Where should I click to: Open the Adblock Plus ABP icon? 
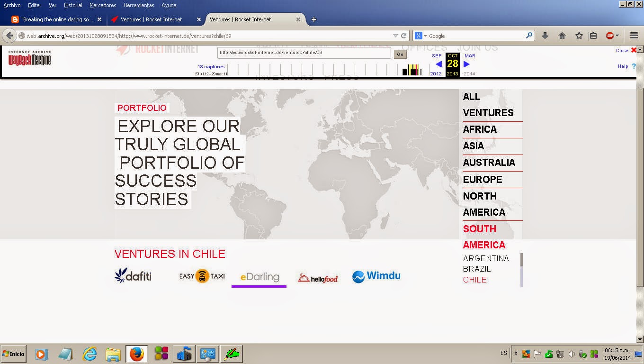point(610,36)
